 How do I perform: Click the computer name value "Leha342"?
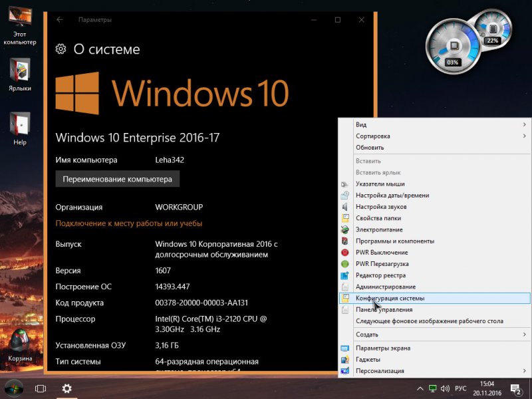click(170, 160)
